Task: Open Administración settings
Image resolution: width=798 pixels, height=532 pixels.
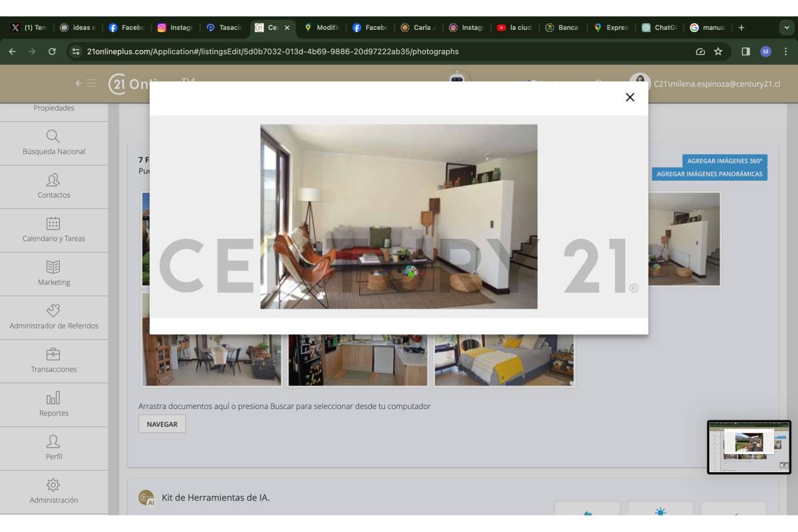Action: tap(54, 491)
